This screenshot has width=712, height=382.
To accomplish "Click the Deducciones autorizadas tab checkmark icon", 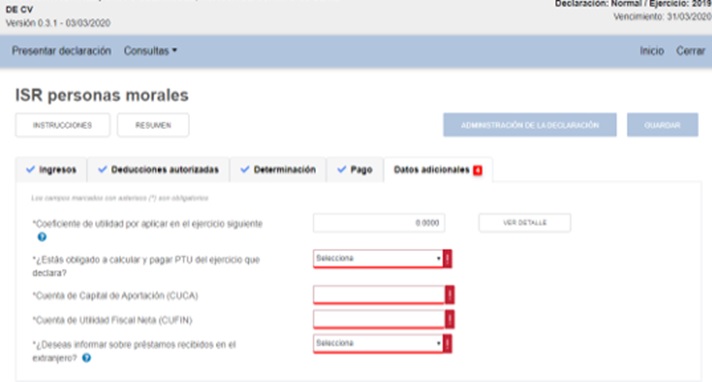I will (x=102, y=169).
